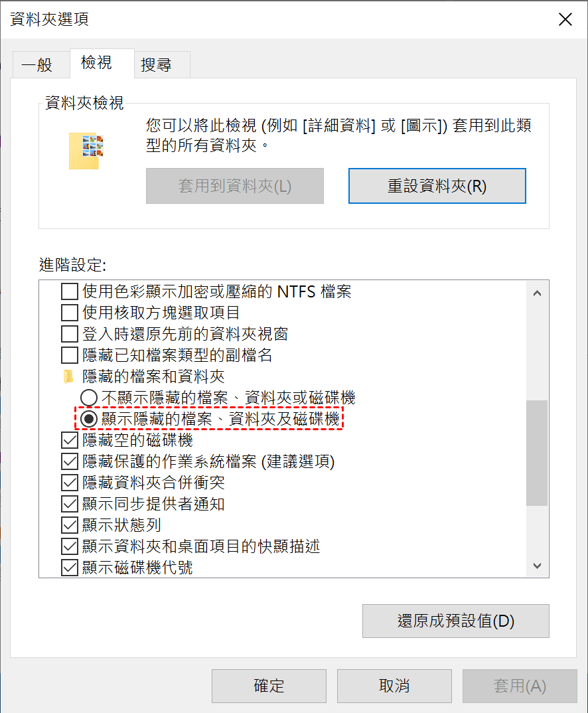Viewport: 588px width, 713px height.
Task: Open the 搜尋 tab
Action: [157, 64]
